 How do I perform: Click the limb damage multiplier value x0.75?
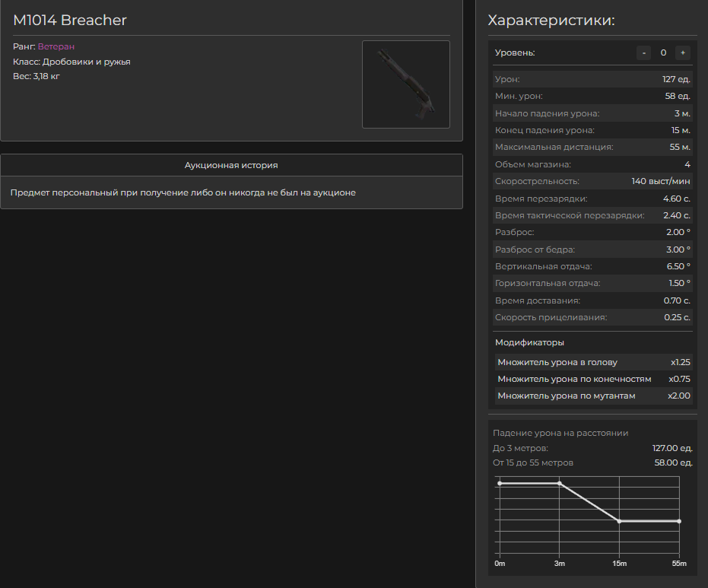click(x=680, y=380)
